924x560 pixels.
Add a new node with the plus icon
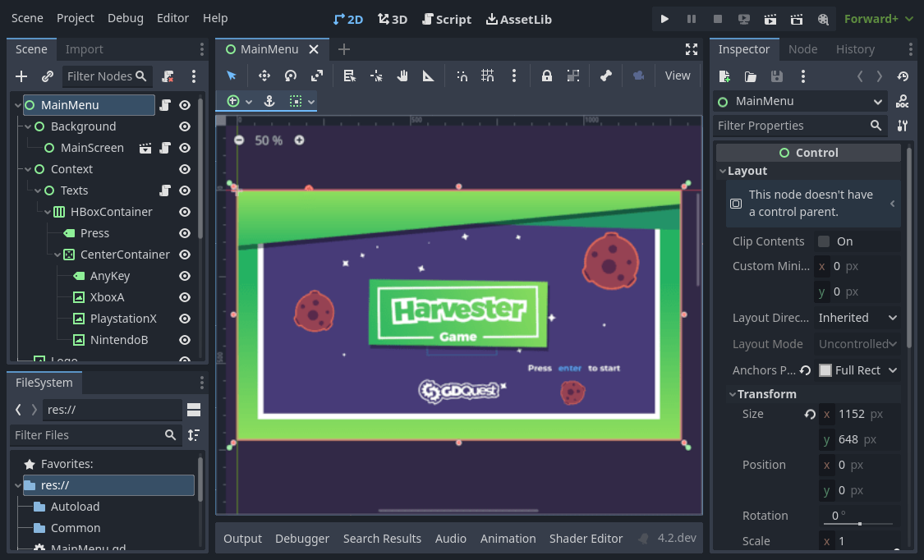pos(20,76)
